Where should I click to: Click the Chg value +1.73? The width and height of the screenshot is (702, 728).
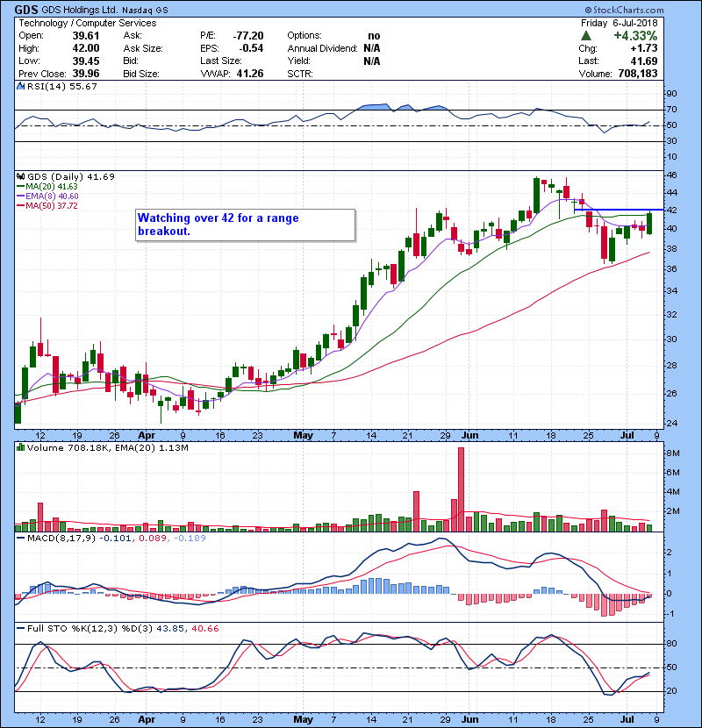pyautogui.click(x=644, y=48)
